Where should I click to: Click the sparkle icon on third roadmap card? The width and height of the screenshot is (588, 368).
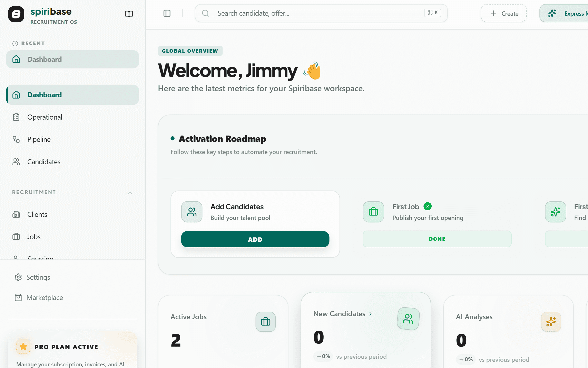[556, 212]
